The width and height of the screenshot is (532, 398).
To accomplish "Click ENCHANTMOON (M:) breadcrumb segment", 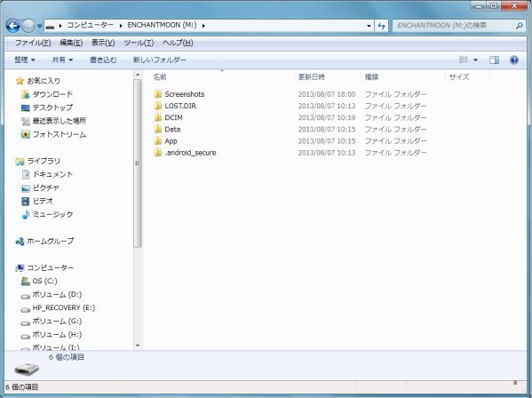I will 162,25.
